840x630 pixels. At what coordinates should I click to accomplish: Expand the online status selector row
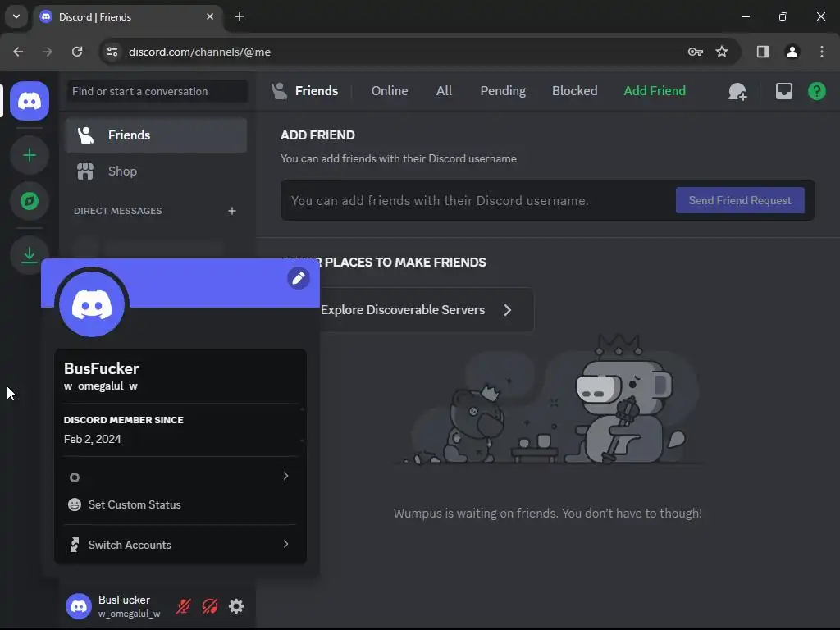click(180, 477)
